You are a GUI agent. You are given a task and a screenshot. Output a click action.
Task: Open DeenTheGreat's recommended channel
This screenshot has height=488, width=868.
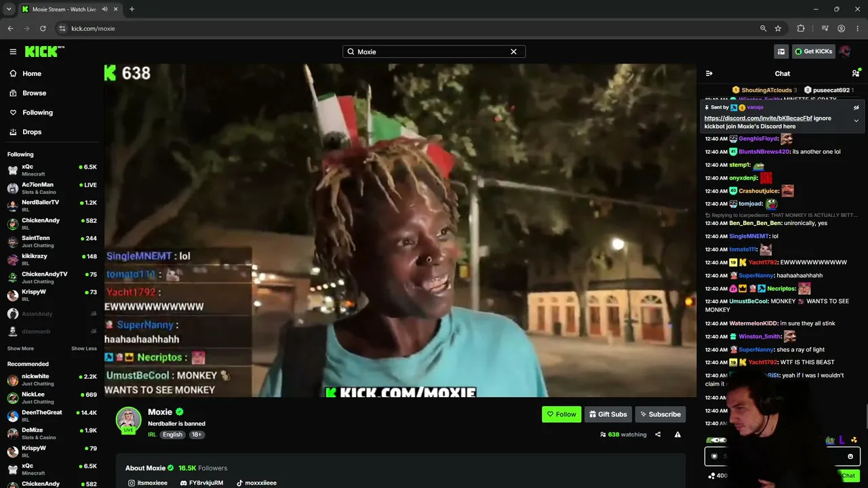52,415
